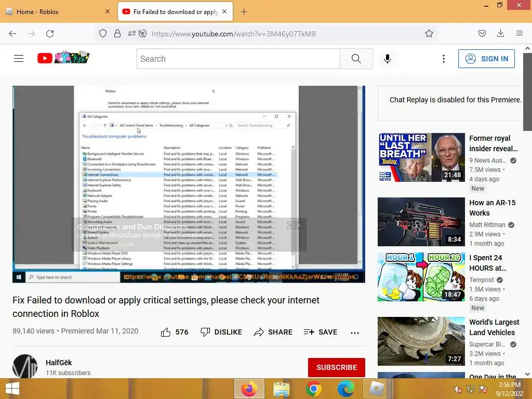
Task: Go to YouTube home via the logo
Action: (x=63, y=58)
